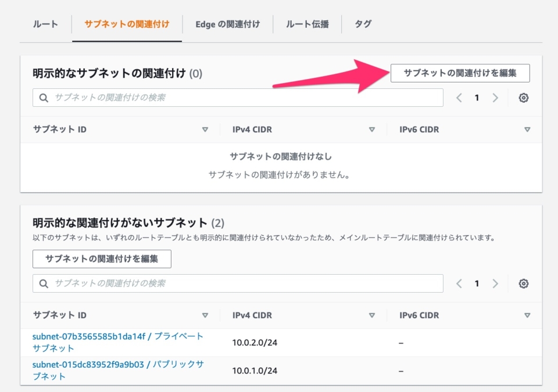
Task: Switch to the タグ tab
Action: click(363, 24)
